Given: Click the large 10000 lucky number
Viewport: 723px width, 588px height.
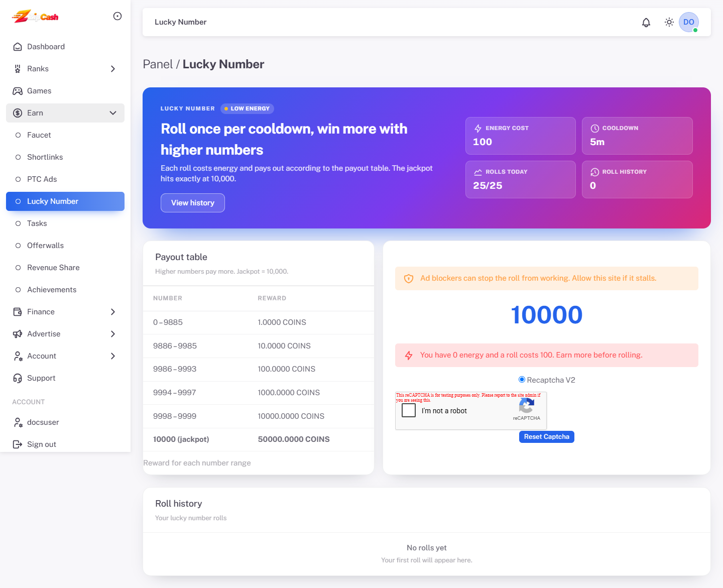Looking at the screenshot, I should coord(547,315).
